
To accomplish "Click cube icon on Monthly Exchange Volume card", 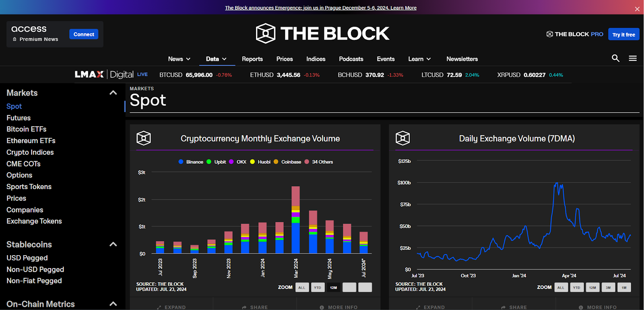I will coord(144,138).
